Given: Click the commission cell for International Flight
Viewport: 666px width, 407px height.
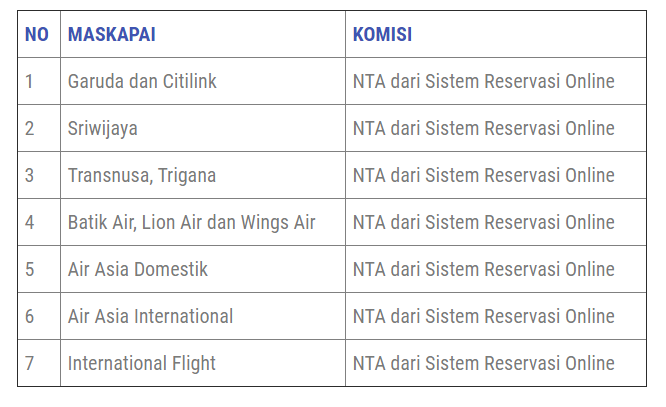Looking at the screenshot, I should [x=483, y=364].
